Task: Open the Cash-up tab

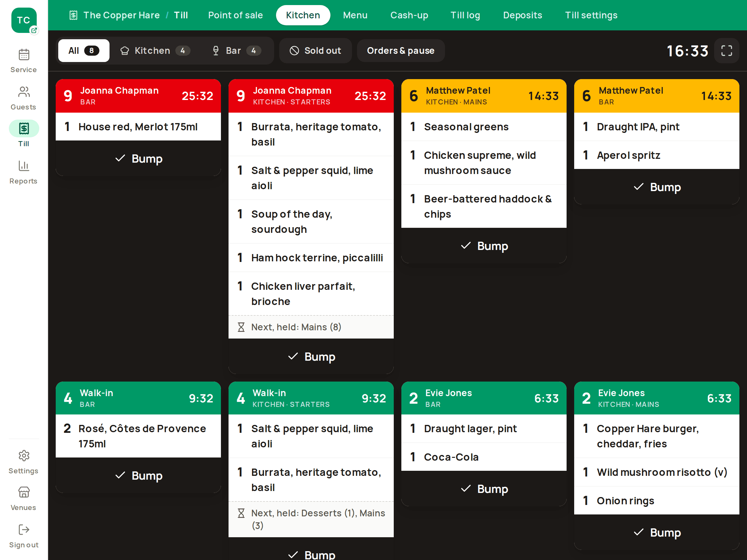Action: pyautogui.click(x=409, y=15)
